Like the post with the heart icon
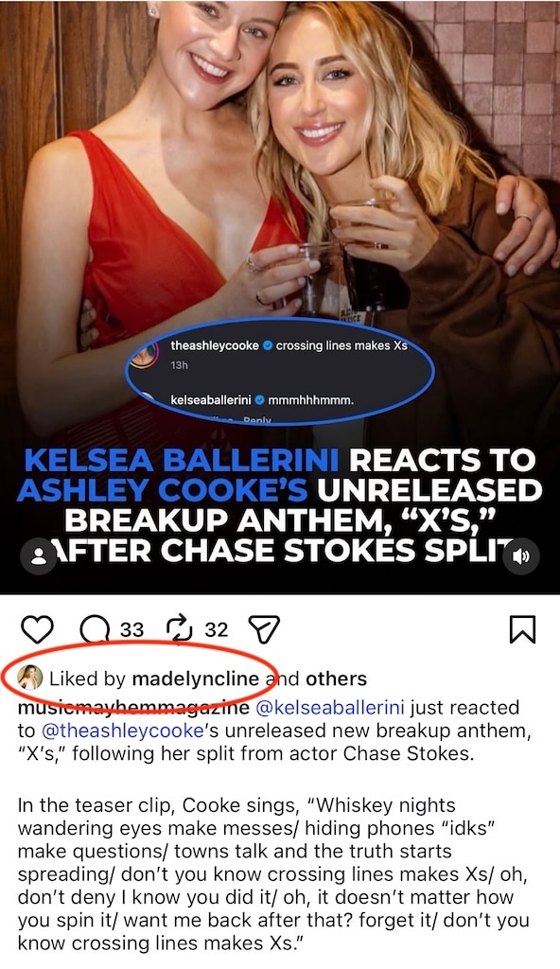The height and width of the screenshot is (969, 560). tap(38, 629)
